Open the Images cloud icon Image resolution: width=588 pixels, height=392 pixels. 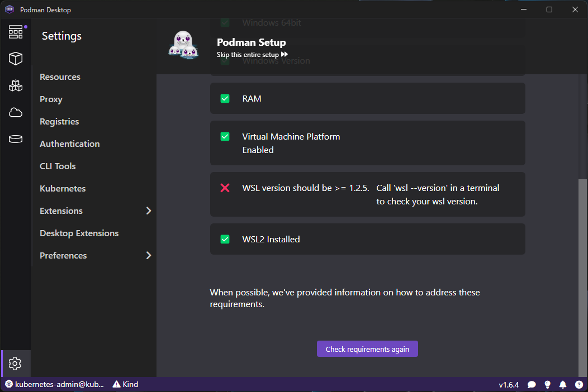16,112
